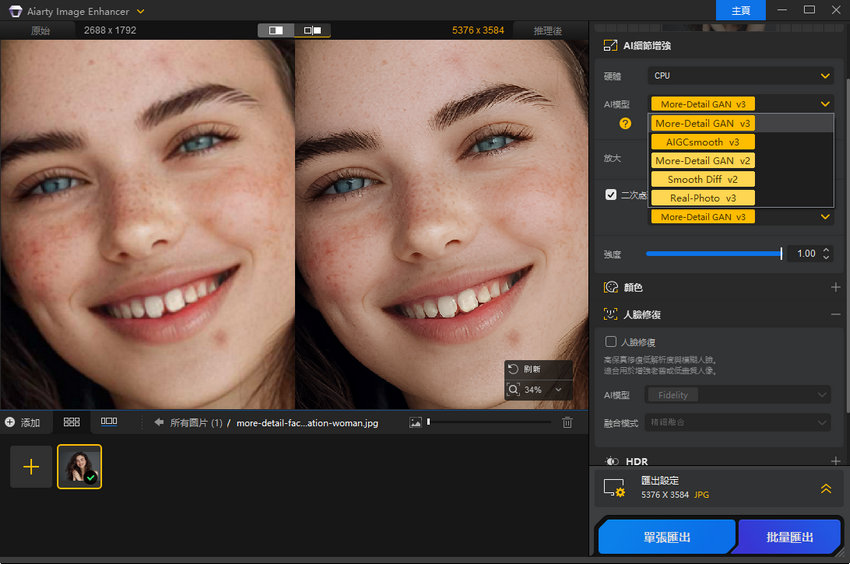
Task: Choose More-Detail GAN v3 from the list
Action: [x=703, y=124]
